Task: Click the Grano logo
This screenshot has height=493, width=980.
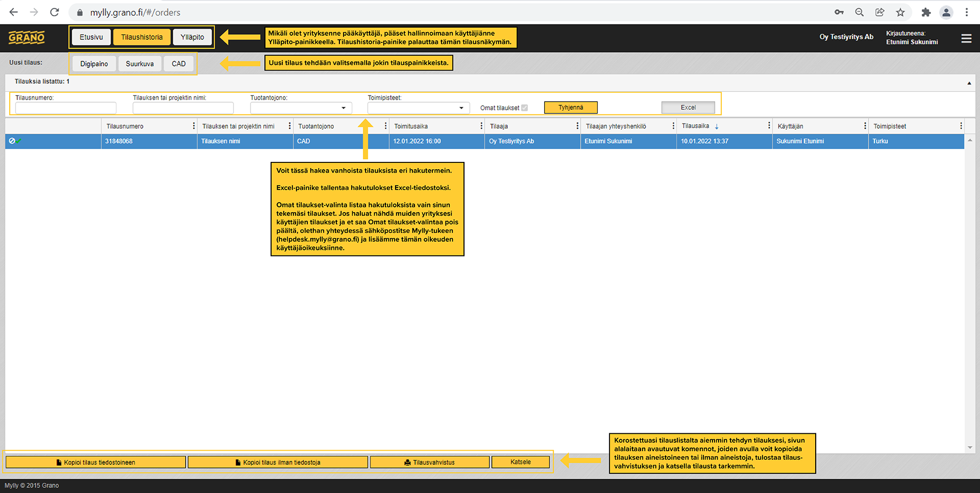Action: pos(27,37)
